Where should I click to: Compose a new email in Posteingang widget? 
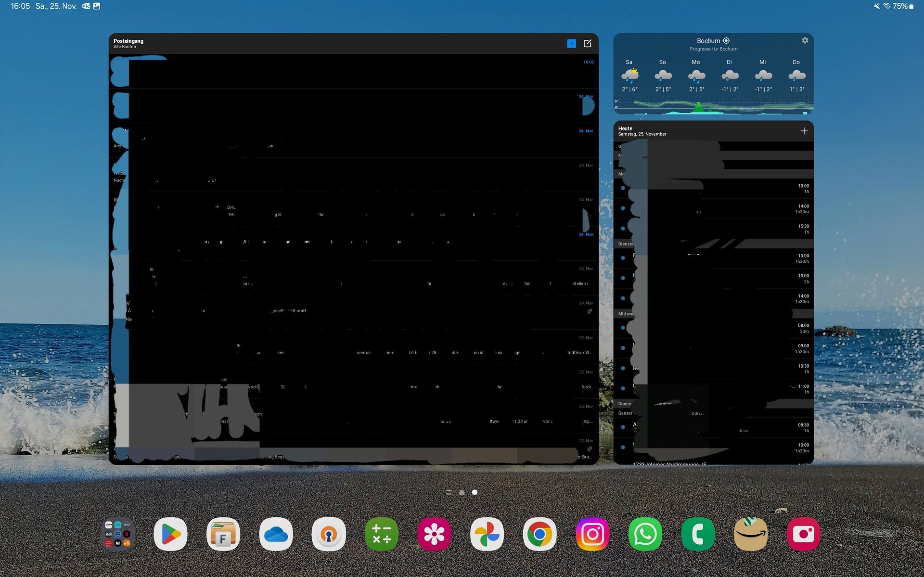588,44
